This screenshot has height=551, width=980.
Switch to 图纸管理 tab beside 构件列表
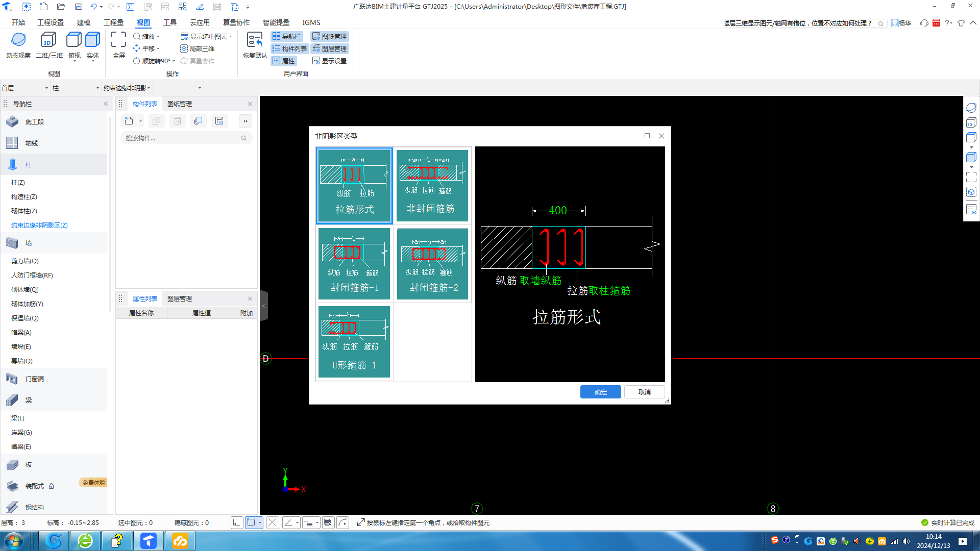tap(180, 104)
